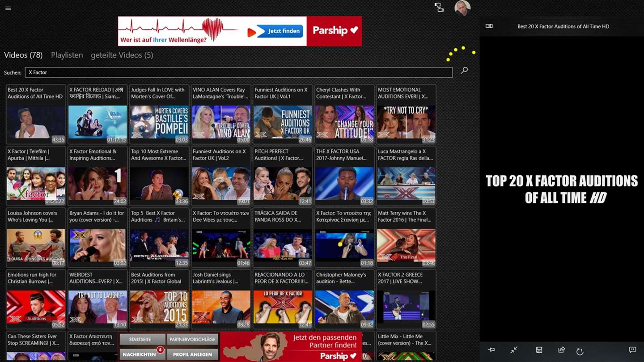This screenshot has width=644, height=362.
Task: Click the PARTNERVORSCHLÄGE button
Action: pos(193,340)
